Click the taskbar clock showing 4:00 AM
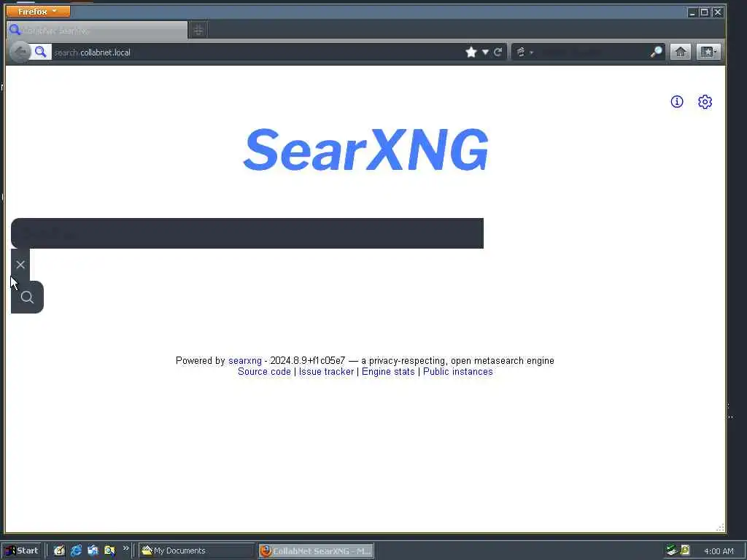 tap(719, 551)
